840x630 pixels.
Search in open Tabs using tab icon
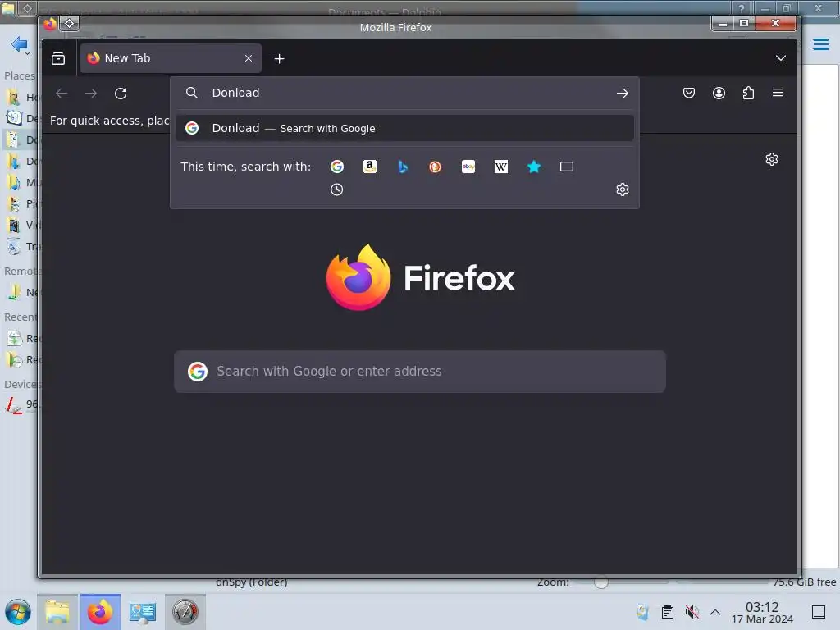[566, 167]
